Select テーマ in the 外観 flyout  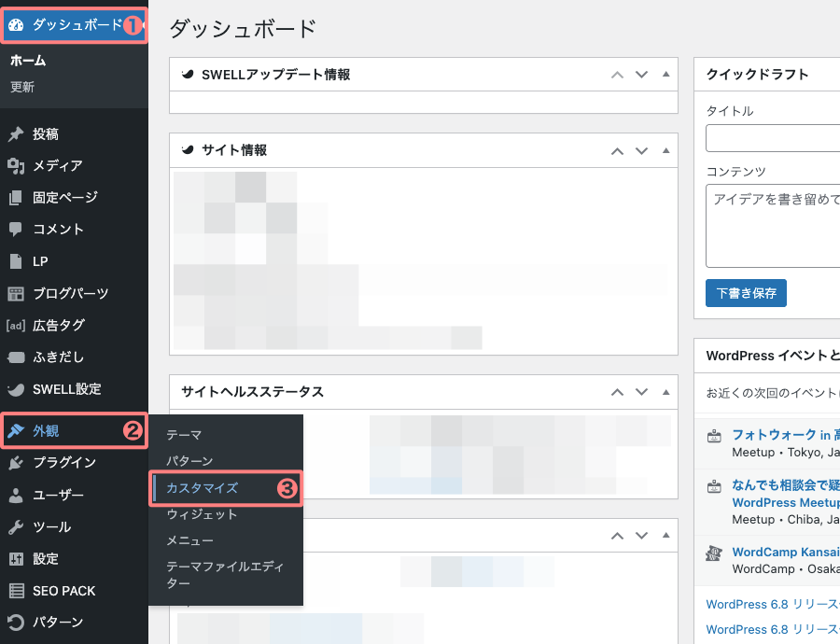(184, 435)
